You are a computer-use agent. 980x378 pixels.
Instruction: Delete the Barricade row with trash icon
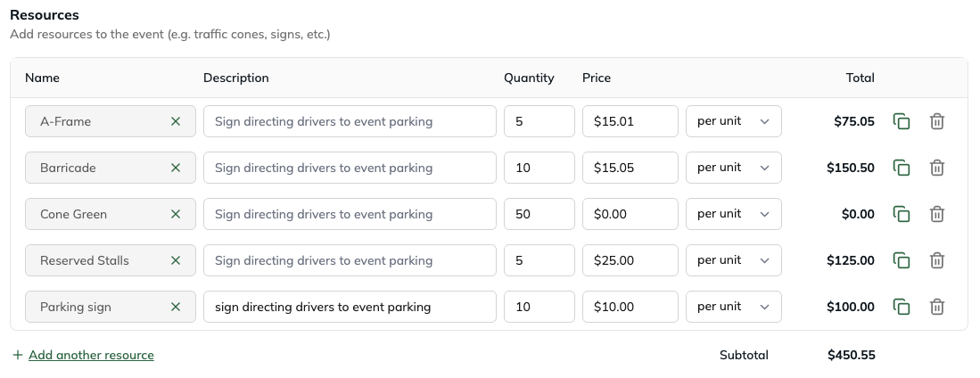coord(937,168)
